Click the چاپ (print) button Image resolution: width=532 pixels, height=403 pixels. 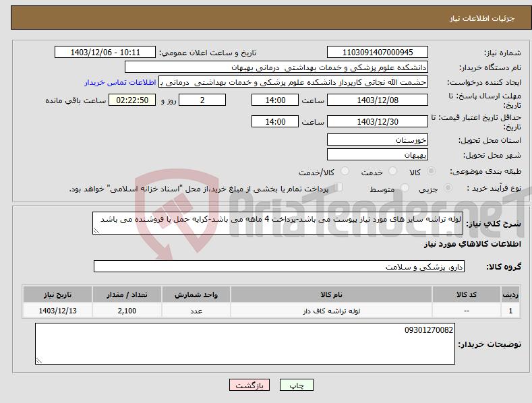click(x=296, y=385)
